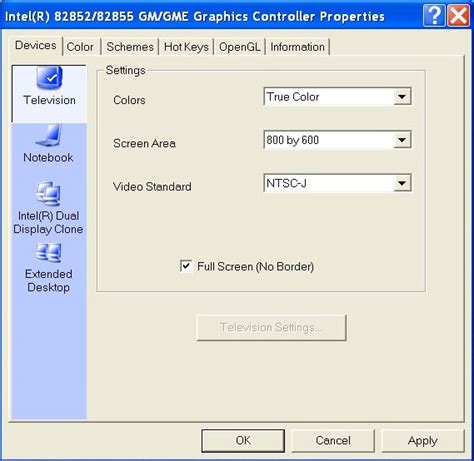The height and width of the screenshot is (461, 474).
Task: Go to the Information tab
Action: 297,47
